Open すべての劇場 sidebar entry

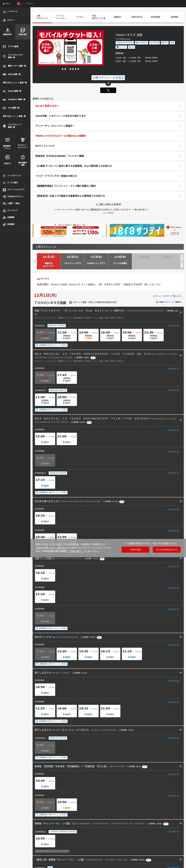15,46
